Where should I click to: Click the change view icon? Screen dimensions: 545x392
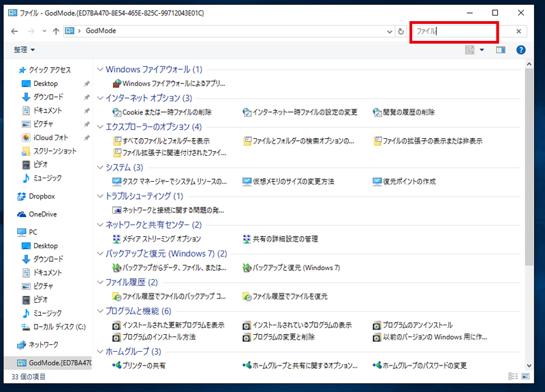point(469,50)
